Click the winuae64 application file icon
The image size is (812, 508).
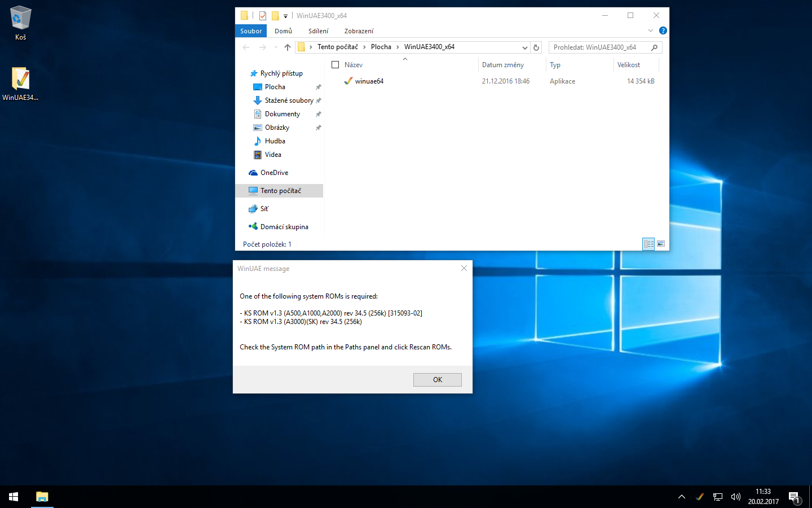pos(348,81)
